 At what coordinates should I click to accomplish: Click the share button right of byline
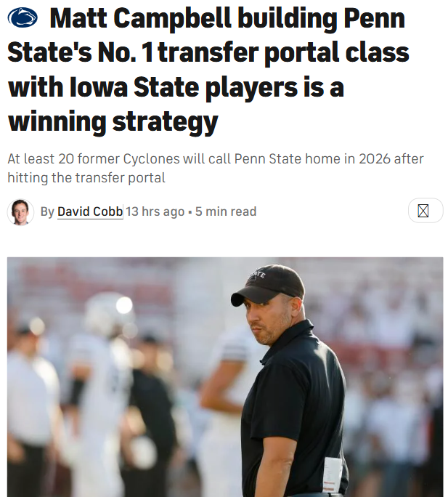(424, 211)
